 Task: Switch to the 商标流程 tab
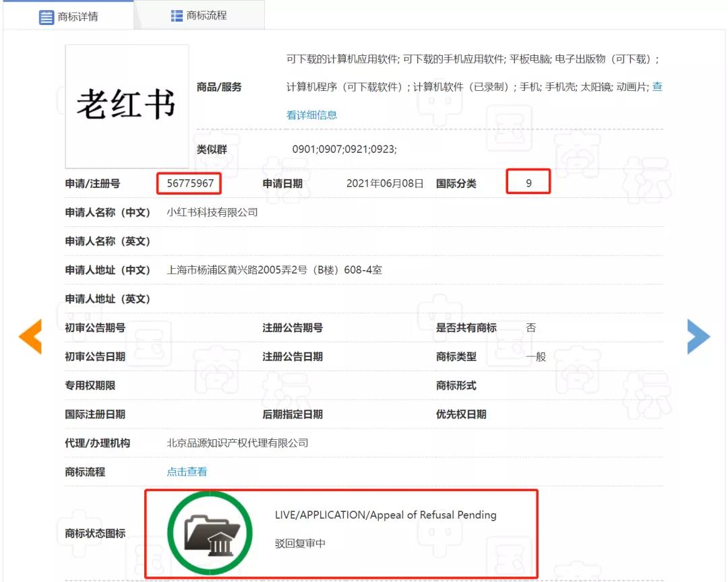(199, 15)
